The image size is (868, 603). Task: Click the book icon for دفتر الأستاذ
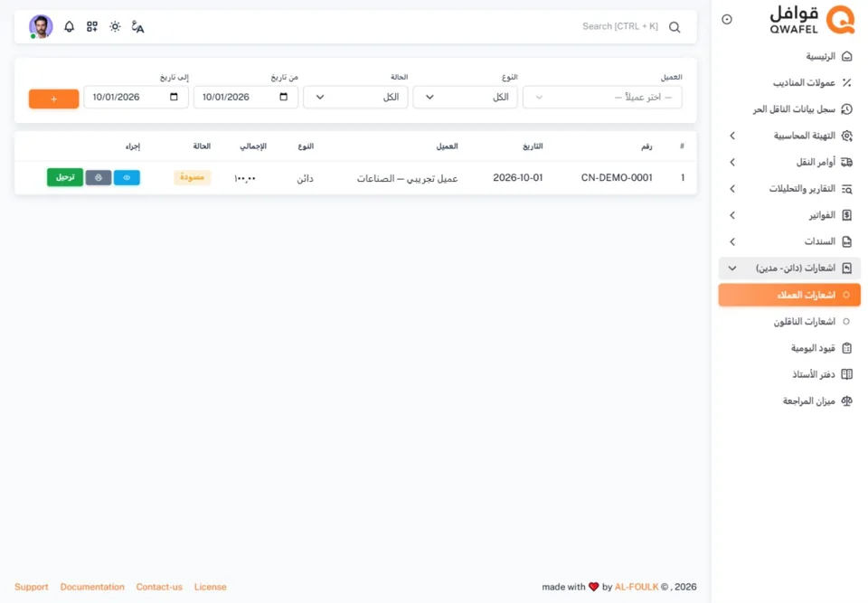pos(847,374)
